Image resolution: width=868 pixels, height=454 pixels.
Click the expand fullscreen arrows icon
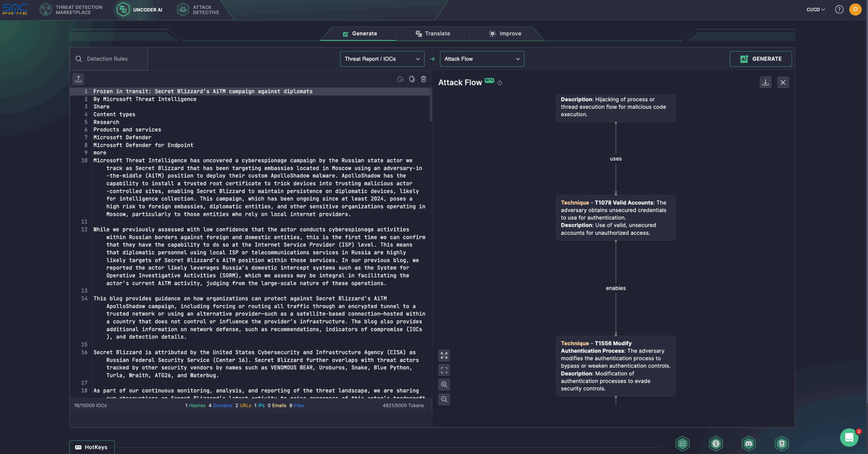(444, 356)
